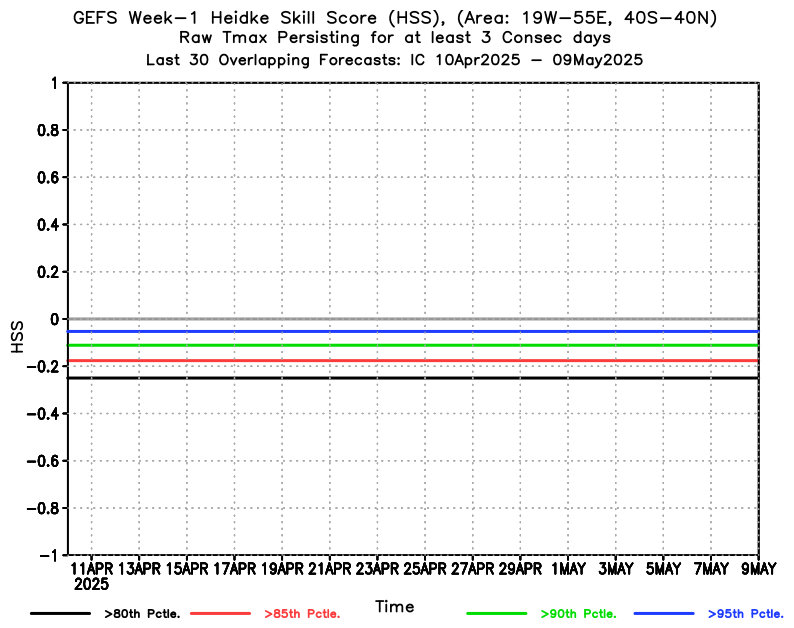Viewport: 794px width, 628px height.
Task: Click the green legend line sample for 90th percentile
Action: (x=497, y=614)
